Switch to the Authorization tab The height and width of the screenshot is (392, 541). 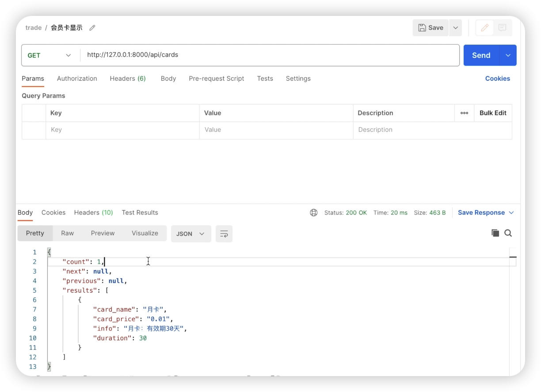tap(77, 79)
